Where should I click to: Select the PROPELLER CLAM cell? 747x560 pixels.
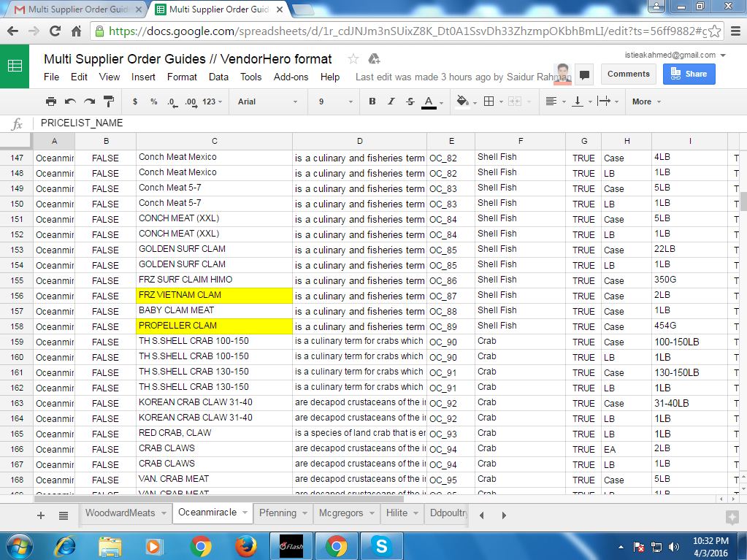point(215,326)
